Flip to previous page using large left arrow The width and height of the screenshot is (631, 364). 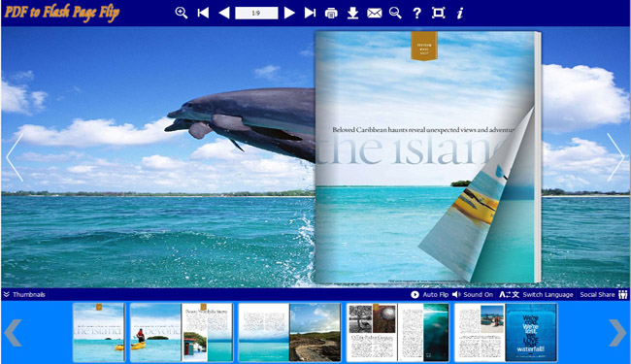[15, 157]
